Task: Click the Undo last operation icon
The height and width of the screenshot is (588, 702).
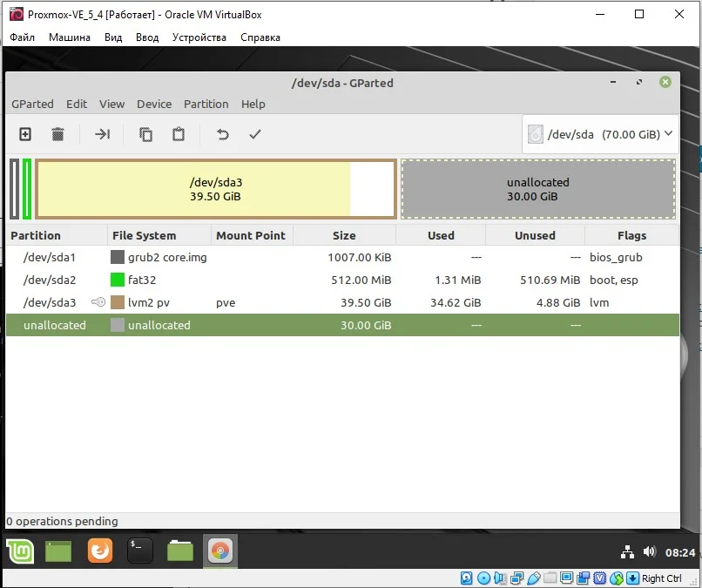Action: 222,134
